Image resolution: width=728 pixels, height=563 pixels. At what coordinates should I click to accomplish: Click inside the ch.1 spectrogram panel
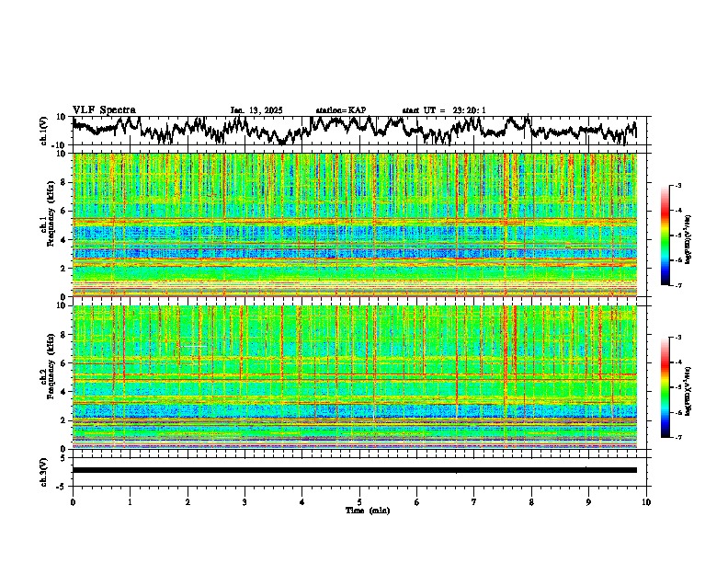pyautogui.click(x=355, y=224)
